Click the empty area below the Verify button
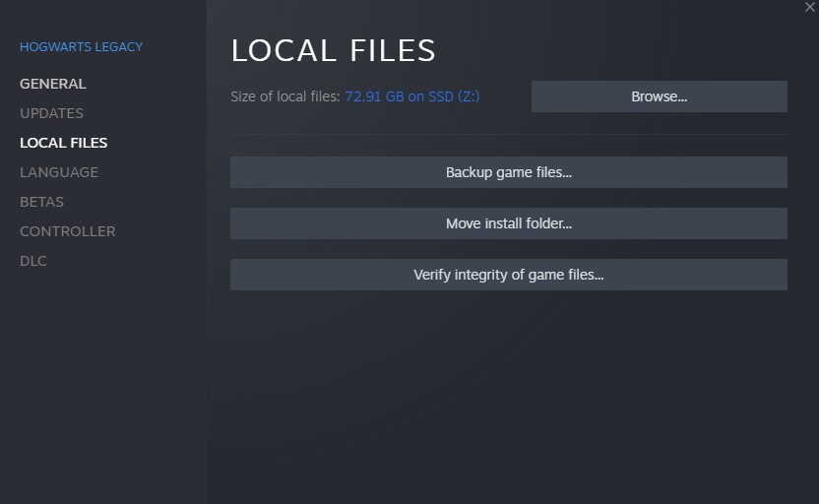Screen dimensions: 819x504 [x=509, y=397]
